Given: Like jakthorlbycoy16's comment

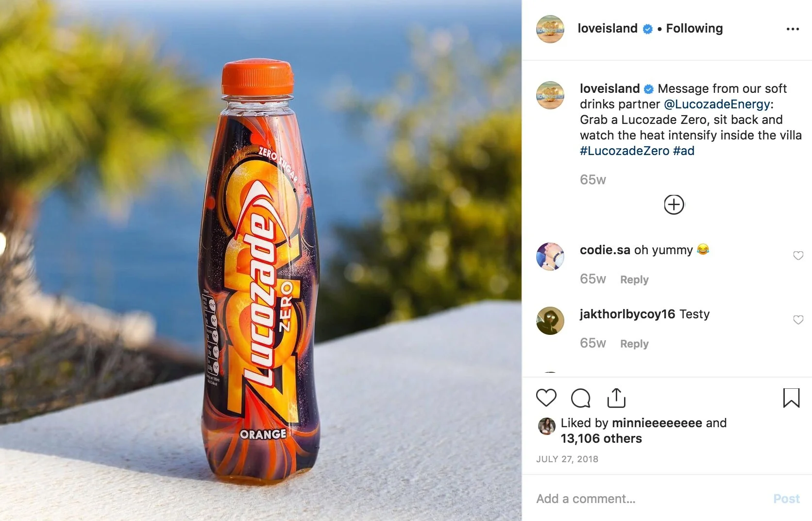Looking at the screenshot, I should point(798,320).
